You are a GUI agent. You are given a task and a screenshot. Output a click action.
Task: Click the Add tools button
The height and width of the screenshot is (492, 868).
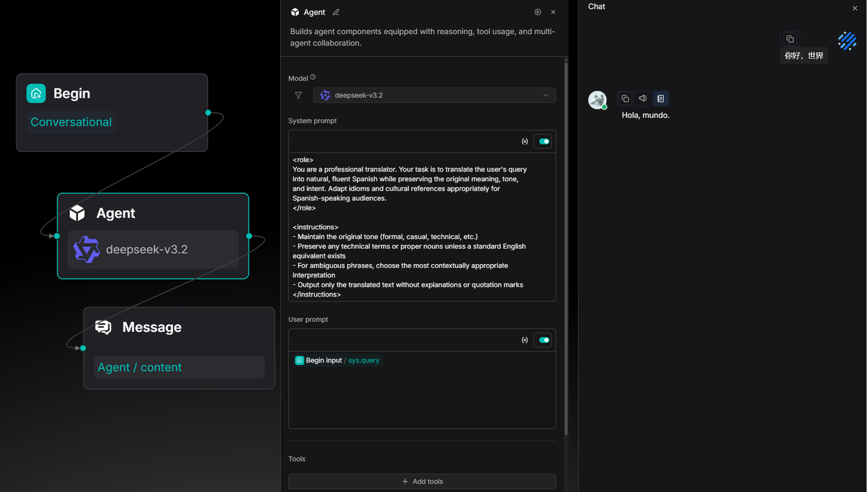tap(422, 481)
